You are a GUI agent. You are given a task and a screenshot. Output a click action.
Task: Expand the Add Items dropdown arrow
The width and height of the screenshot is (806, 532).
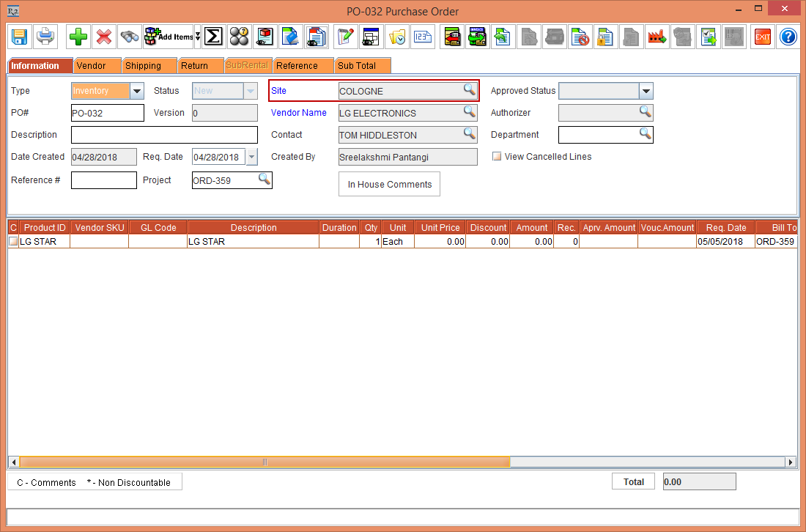pyautogui.click(x=197, y=36)
